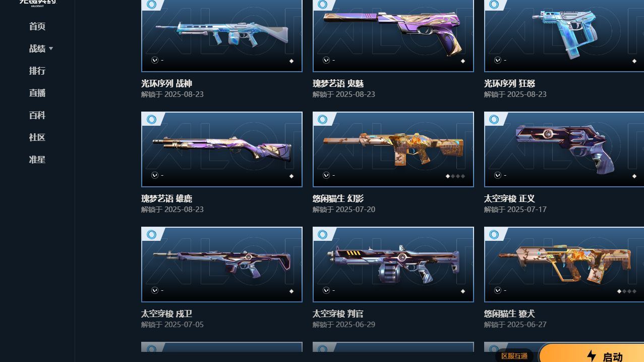This screenshot has height=362, width=644.
Task: Select the 光环序列 狂怒 skin thumbnail
Action: pos(564,35)
